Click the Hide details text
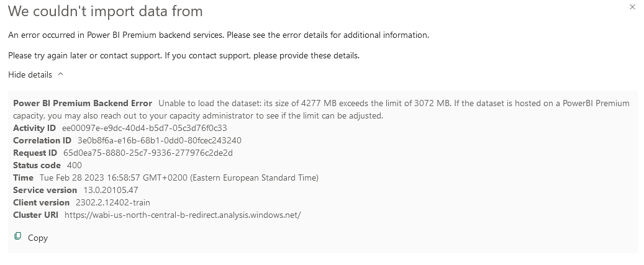This screenshot has height=265, width=644. click(x=30, y=74)
